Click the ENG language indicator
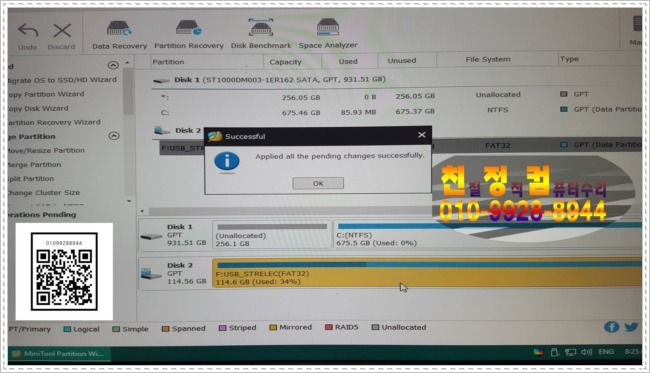Viewport: 650px width, 373px height. [x=606, y=351]
